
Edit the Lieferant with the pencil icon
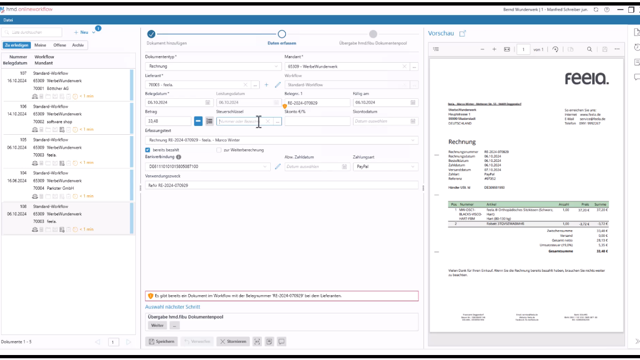(278, 85)
